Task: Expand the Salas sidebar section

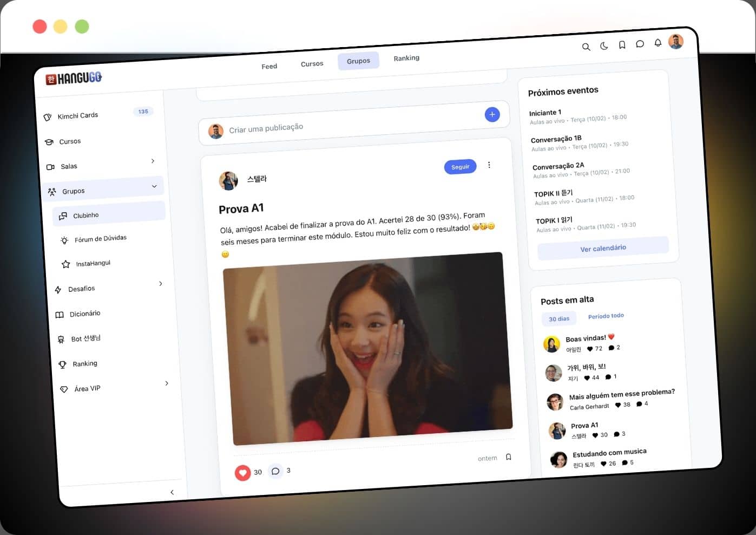Action: click(153, 161)
